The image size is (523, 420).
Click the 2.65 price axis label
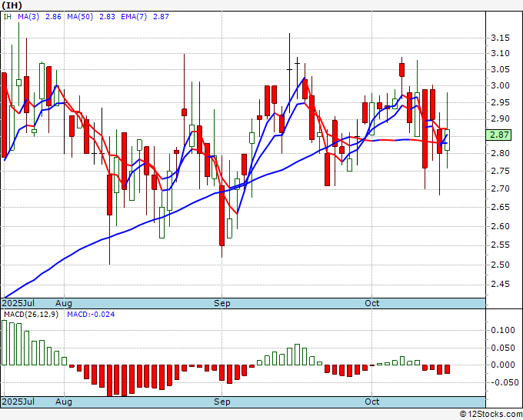point(501,207)
